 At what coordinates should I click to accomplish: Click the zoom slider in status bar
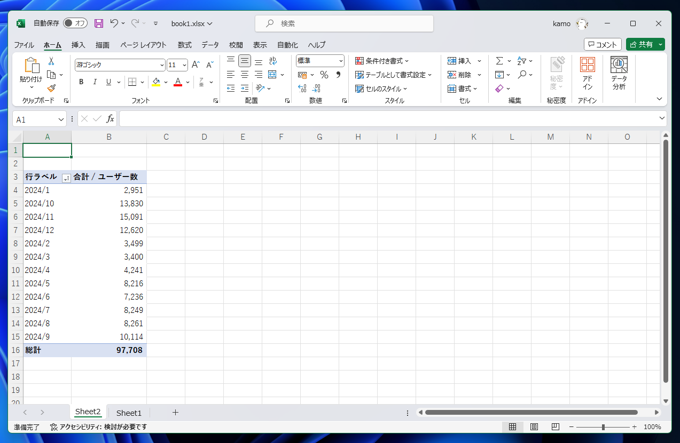click(x=603, y=427)
